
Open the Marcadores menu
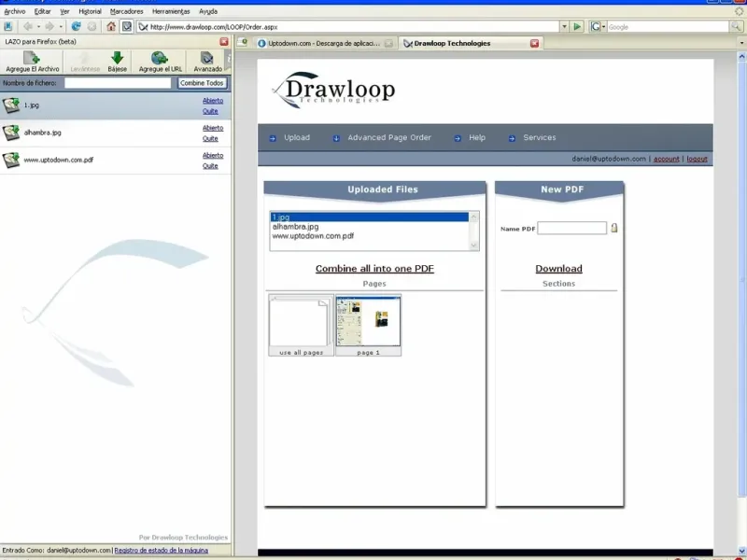126,11
